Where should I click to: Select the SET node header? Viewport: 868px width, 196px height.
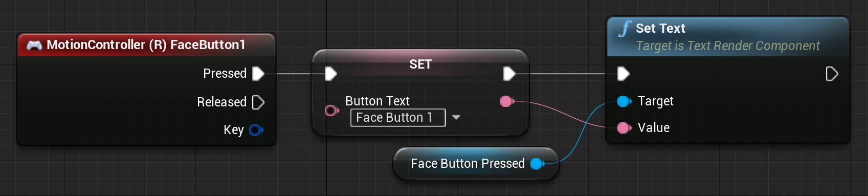coord(420,64)
